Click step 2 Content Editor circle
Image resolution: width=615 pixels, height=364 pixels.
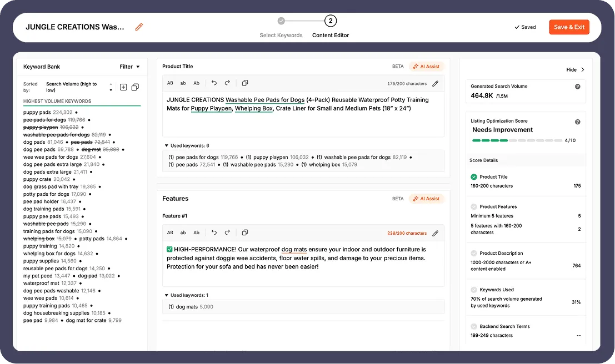(x=330, y=21)
